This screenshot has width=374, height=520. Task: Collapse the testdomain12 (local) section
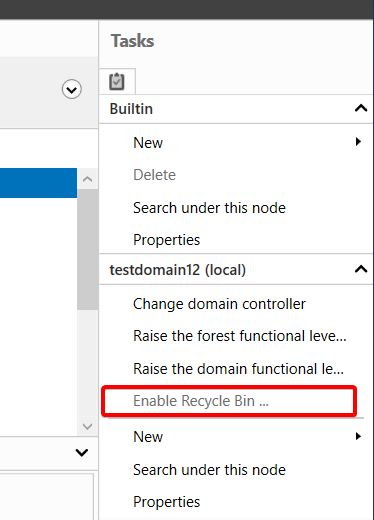click(x=361, y=269)
